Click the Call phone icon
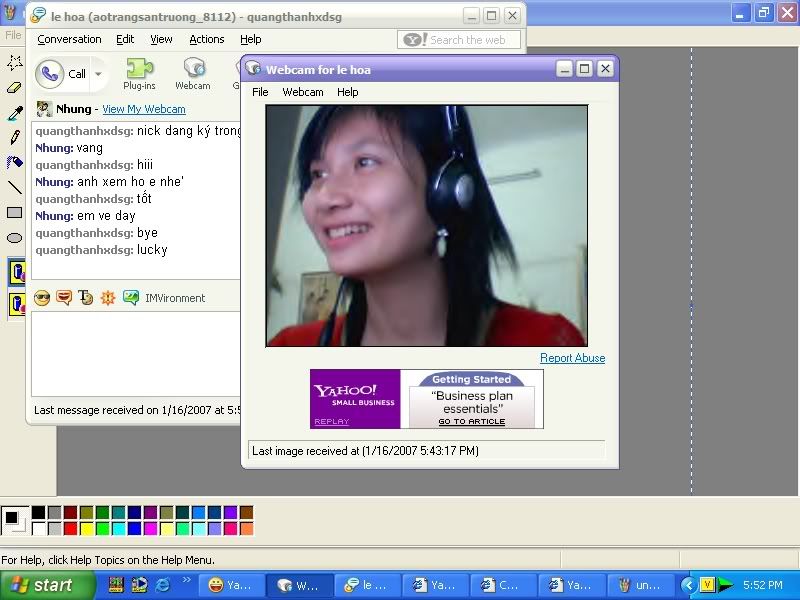 pos(50,74)
